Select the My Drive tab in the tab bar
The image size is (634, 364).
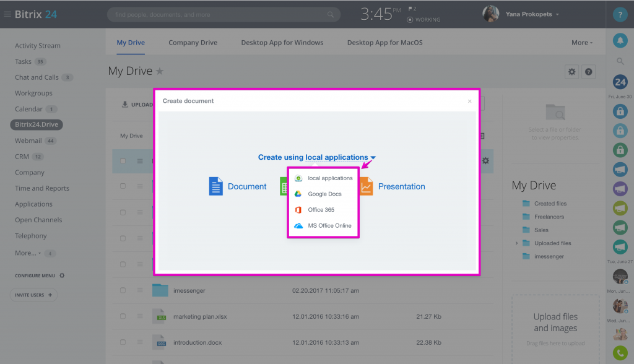coord(131,43)
